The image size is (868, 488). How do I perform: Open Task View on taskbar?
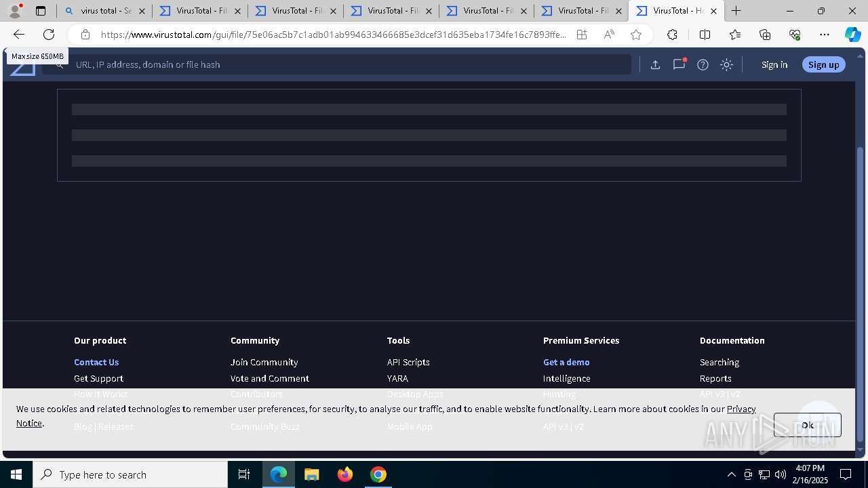(x=244, y=474)
